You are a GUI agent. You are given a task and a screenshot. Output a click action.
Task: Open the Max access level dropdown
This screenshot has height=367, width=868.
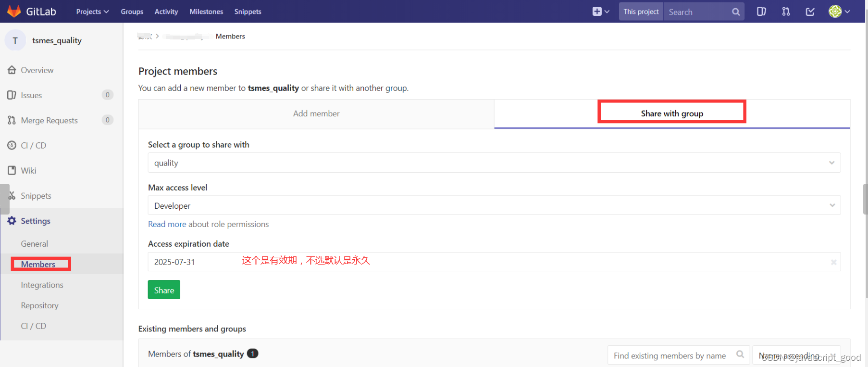(x=494, y=205)
